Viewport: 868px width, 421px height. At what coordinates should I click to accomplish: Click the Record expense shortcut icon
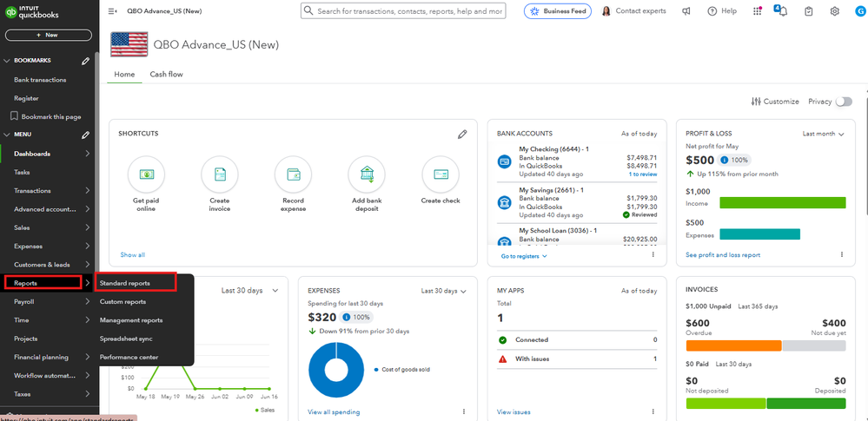(x=293, y=175)
